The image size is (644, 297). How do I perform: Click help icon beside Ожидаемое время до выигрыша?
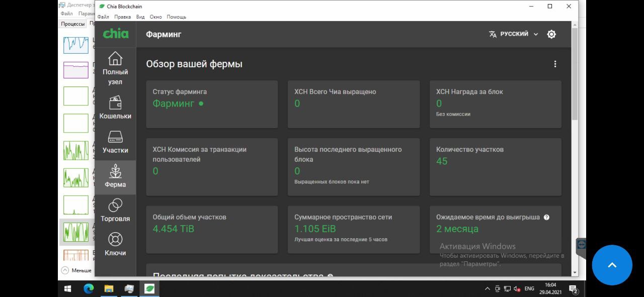(546, 218)
